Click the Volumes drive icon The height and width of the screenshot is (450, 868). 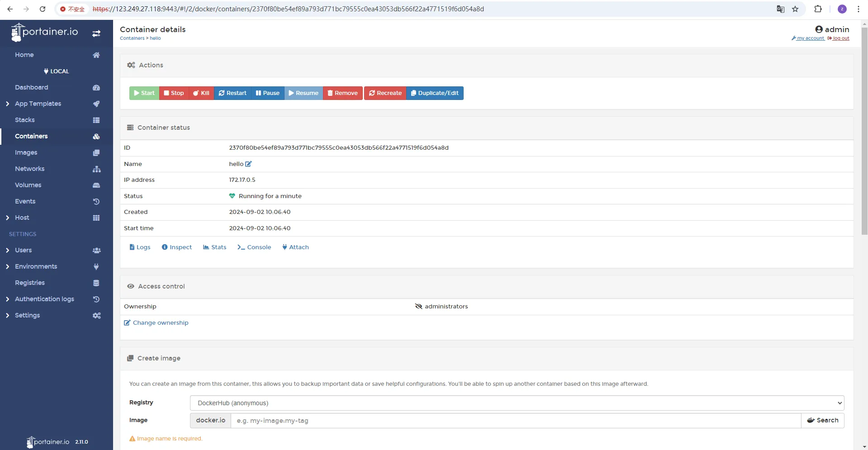click(x=96, y=185)
